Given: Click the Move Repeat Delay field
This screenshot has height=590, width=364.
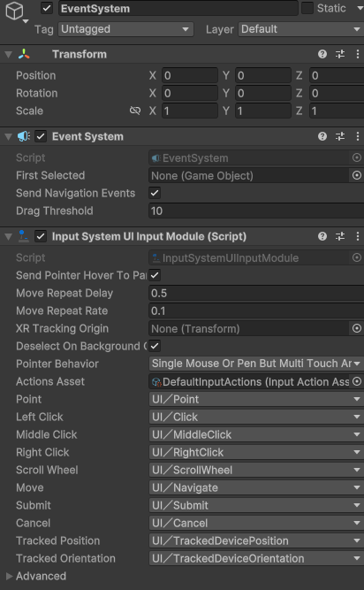Looking at the screenshot, I should (256, 293).
